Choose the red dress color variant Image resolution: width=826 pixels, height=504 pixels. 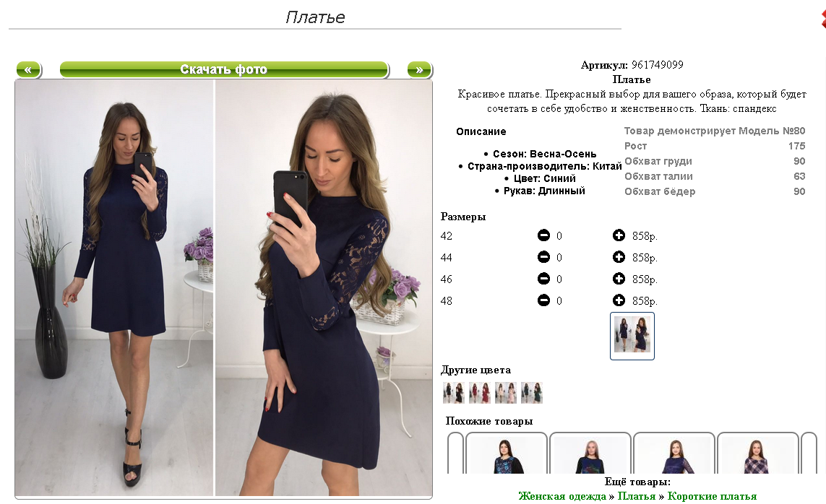[479, 393]
